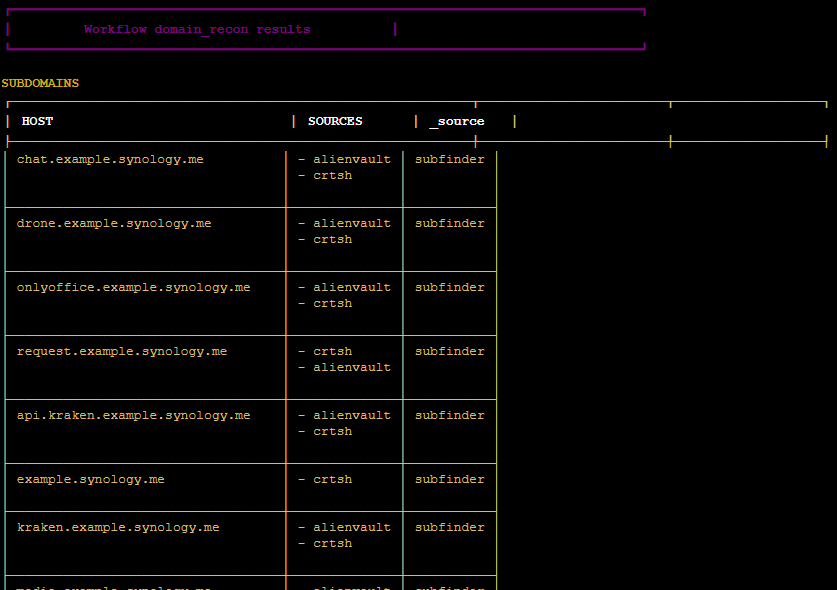The height and width of the screenshot is (590, 837).
Task: Click subfinder in the bare example.synology.me row
Action: [x=449, y=479]
